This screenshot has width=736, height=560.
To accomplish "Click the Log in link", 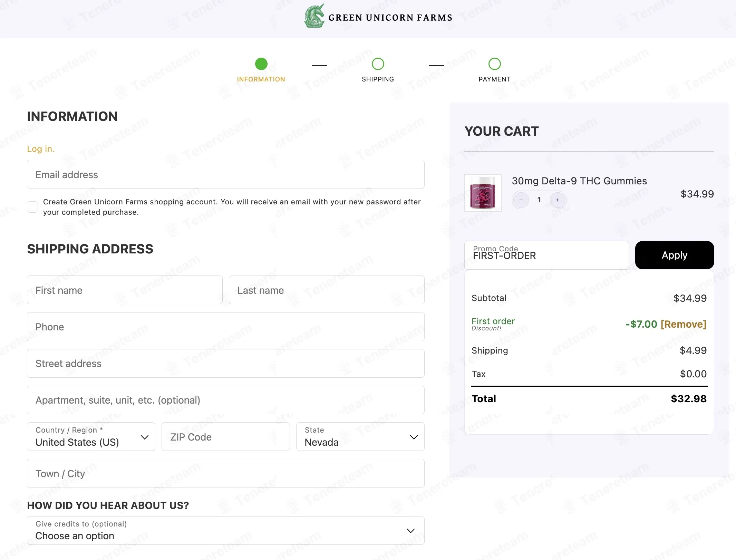I will pyautogui.click(x=41, y=149).
